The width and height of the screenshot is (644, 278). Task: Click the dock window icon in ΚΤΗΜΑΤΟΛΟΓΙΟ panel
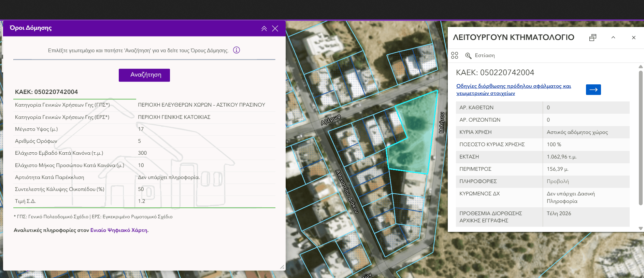(x=593, y=38)
